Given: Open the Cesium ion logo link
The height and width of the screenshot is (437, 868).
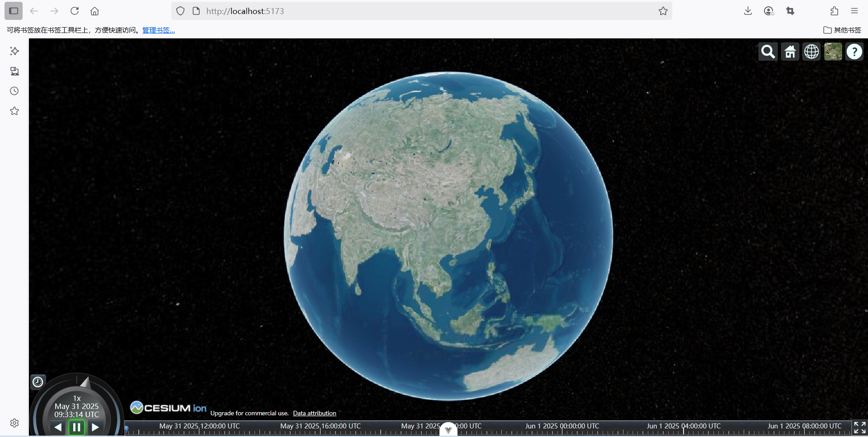Looking at the screenshot, I should click(169, 408).
